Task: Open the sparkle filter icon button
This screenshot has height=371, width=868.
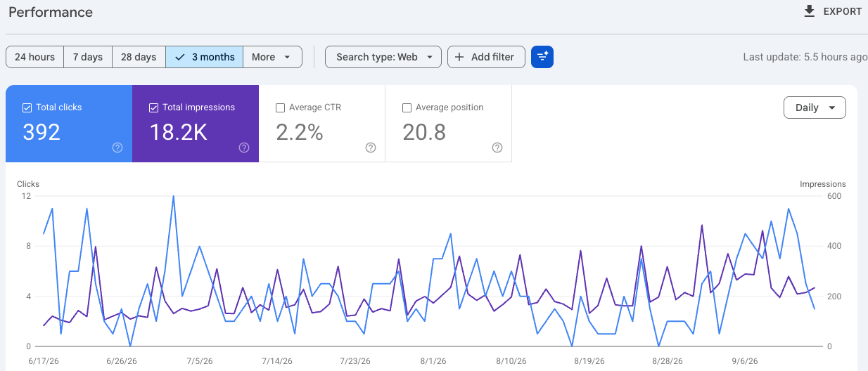Action: coord(542,57)
